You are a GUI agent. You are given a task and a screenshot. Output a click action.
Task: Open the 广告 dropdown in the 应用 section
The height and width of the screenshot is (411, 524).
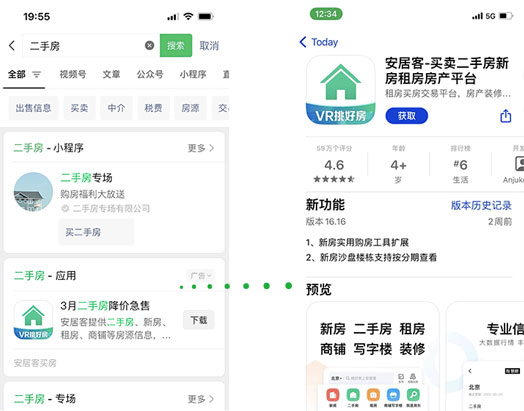(x=200, y=276)
